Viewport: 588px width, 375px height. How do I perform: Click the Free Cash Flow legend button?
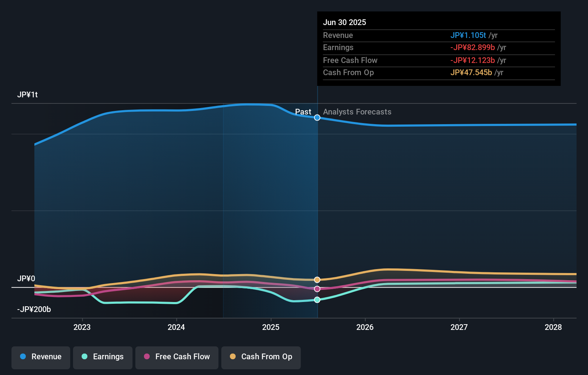pos(177,357)
